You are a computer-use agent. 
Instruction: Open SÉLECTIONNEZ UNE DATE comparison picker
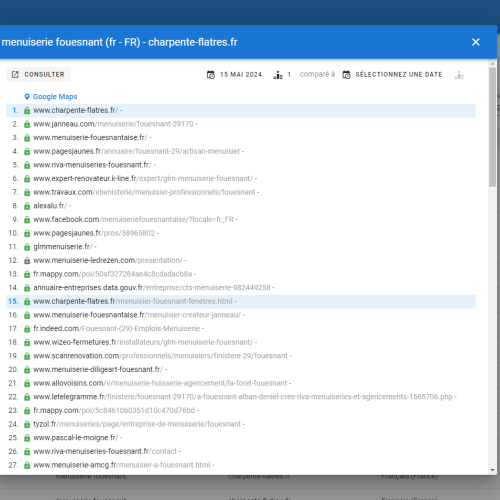tap(393, 74)
